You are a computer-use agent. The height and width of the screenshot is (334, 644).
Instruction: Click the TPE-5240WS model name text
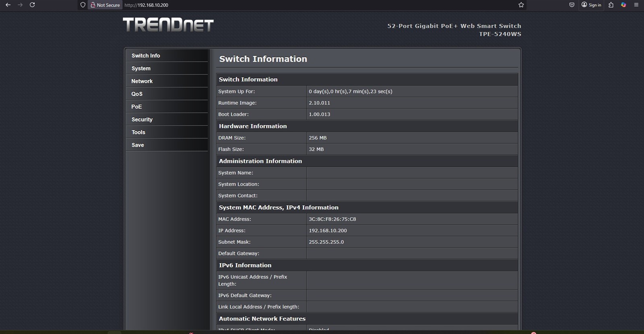point(500,34)
